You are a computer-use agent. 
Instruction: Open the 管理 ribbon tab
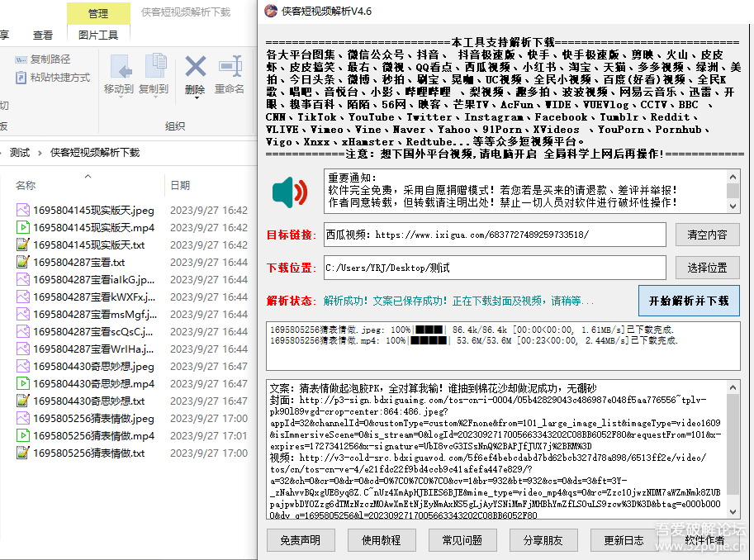coord(98,13)
